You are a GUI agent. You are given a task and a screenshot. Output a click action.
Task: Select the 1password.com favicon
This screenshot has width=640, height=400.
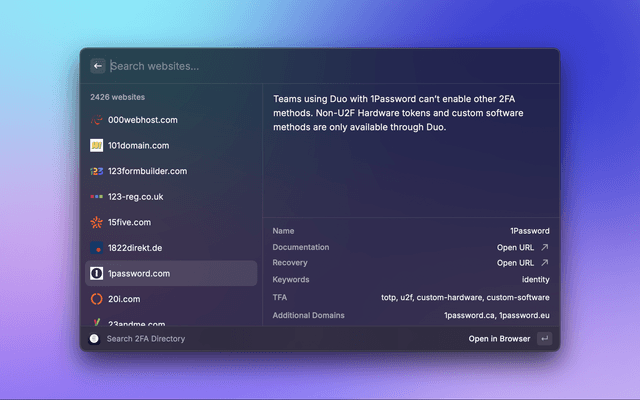click(x=96, y=273)
